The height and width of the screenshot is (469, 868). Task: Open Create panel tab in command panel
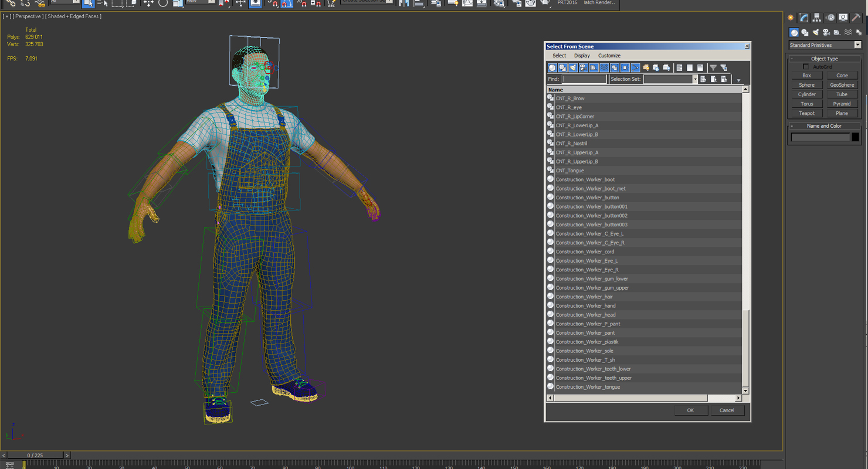(791, 18)
